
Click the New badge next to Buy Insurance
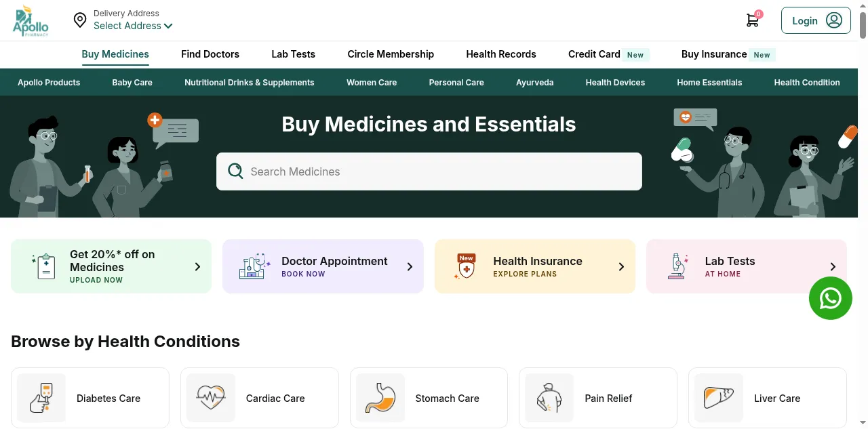[x=762, y=55]
